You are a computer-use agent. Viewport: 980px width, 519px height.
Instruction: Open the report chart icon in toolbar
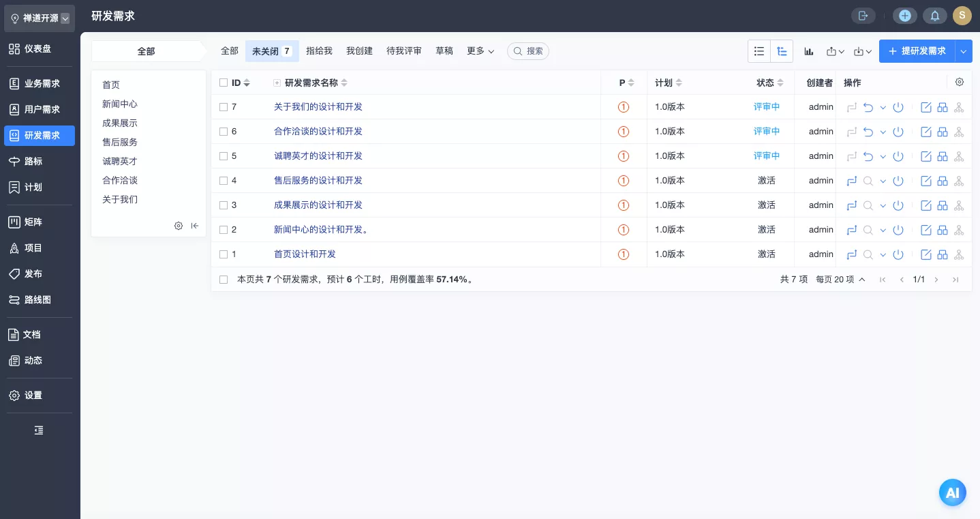tap(809, 51)
